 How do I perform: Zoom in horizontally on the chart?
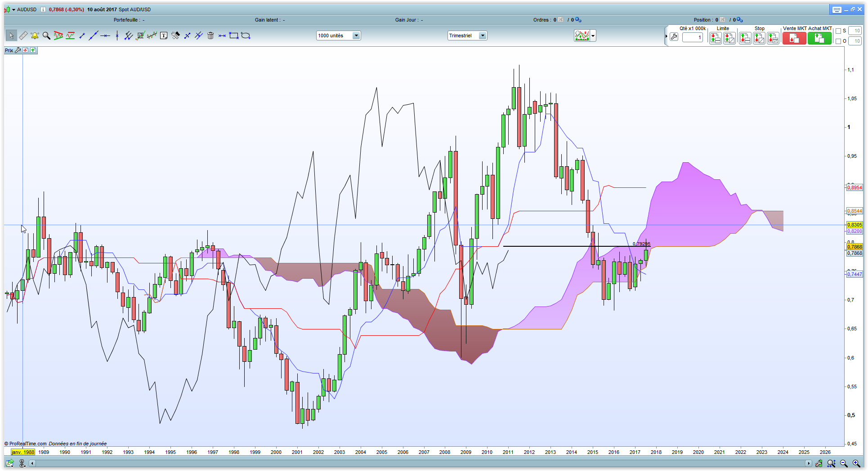pos(856,463)
